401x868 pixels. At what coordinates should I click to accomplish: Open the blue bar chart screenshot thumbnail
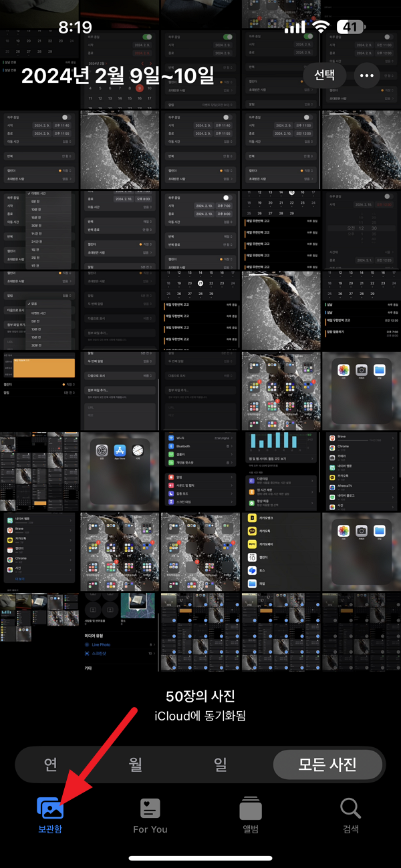pyautogui.click(x=281, y=471)
